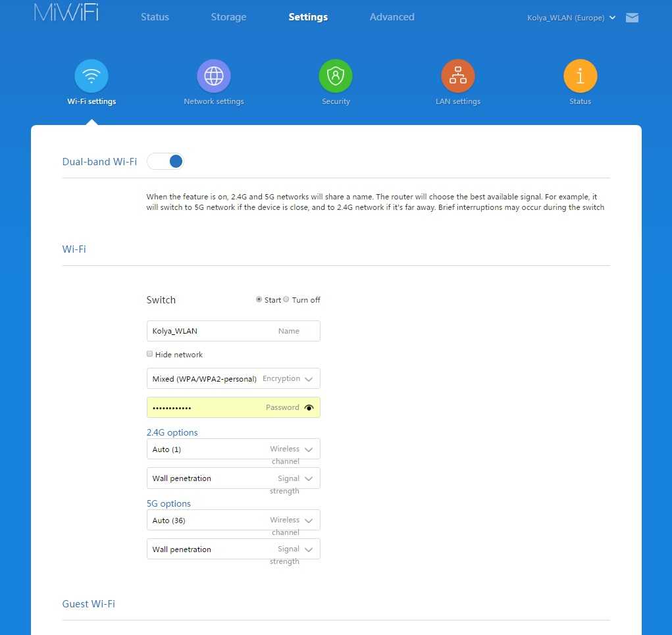Click the Hide network label text
This screenshot has width=672, height=635.
(179, 354)
